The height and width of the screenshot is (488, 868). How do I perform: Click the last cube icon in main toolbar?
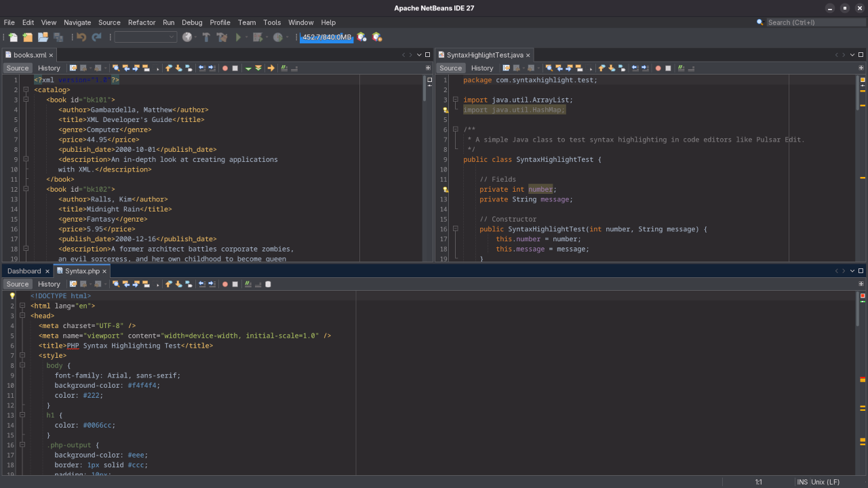(377, 37)
